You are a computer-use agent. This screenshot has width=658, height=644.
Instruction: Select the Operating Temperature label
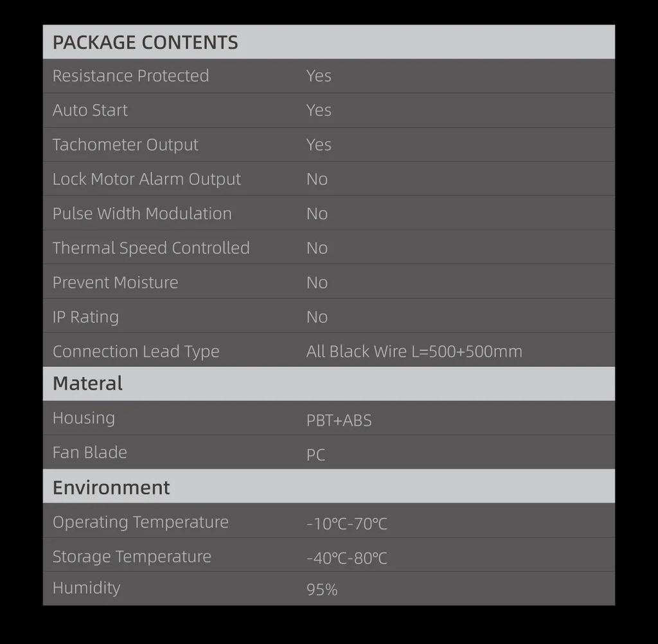click(140, 522)
